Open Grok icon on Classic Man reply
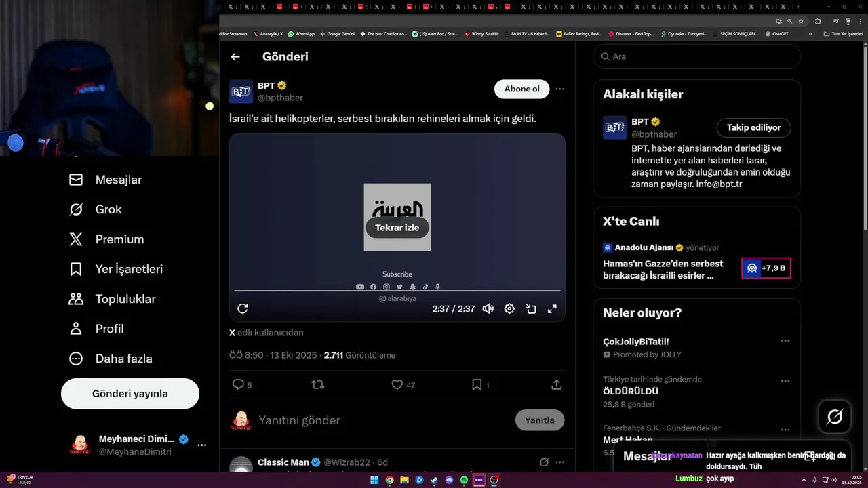 pyautogui.click(x=544, y=462)
